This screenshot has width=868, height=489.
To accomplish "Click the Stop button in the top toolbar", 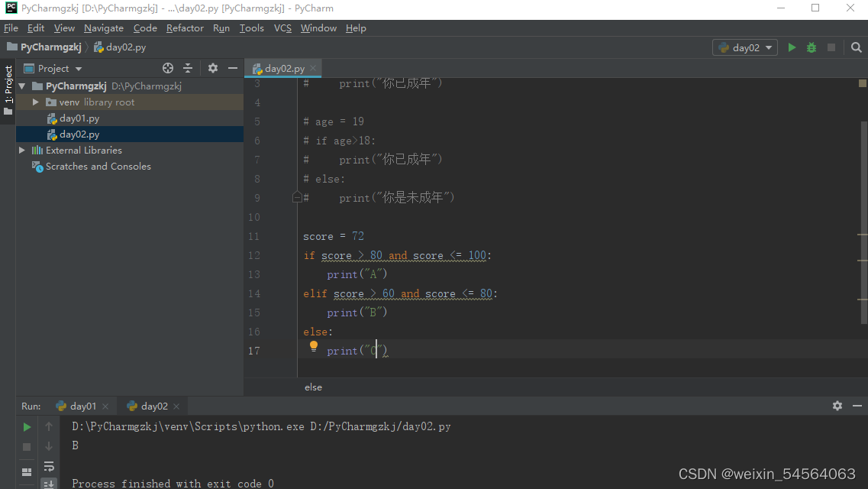I will coord(831,47).
